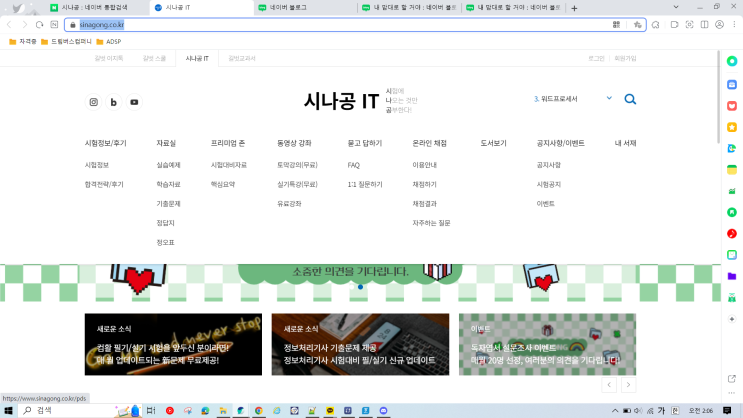
Task: Select the 길벗 스쿨 site tab
Action: (154, 58)
